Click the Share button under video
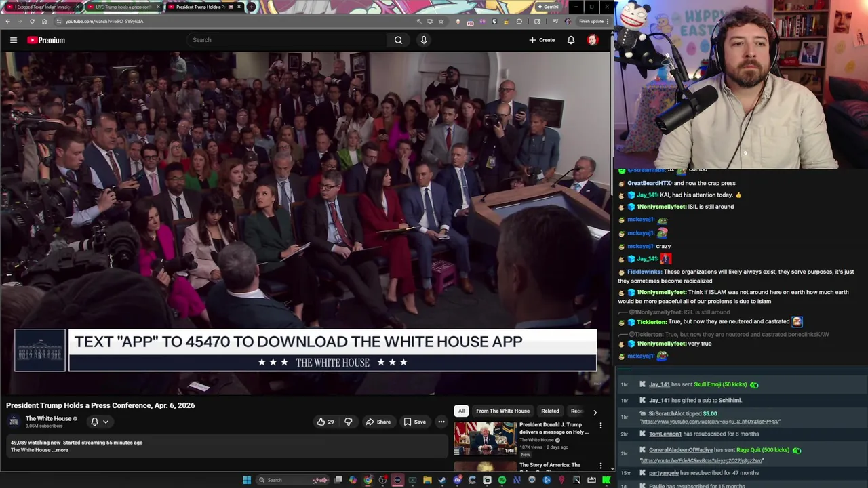 tap(378, 422)
